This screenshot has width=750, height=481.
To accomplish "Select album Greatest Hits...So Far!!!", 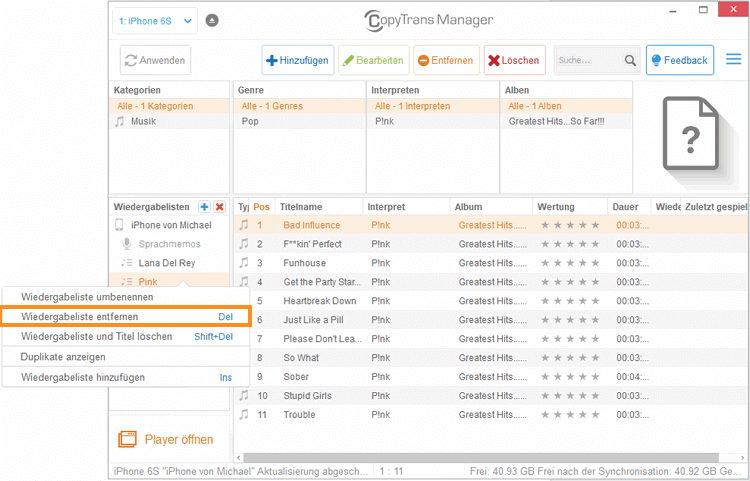I will [566, 121].
